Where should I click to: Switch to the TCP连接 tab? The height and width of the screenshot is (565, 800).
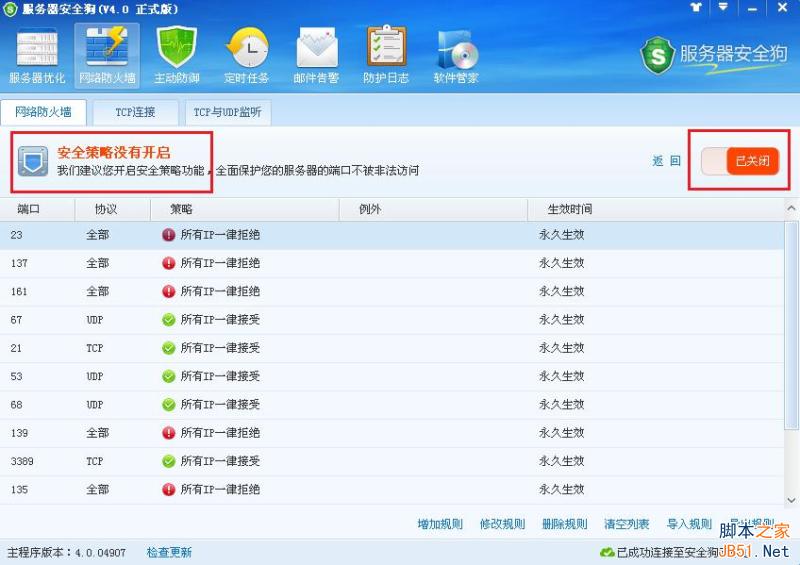(135, 112)
